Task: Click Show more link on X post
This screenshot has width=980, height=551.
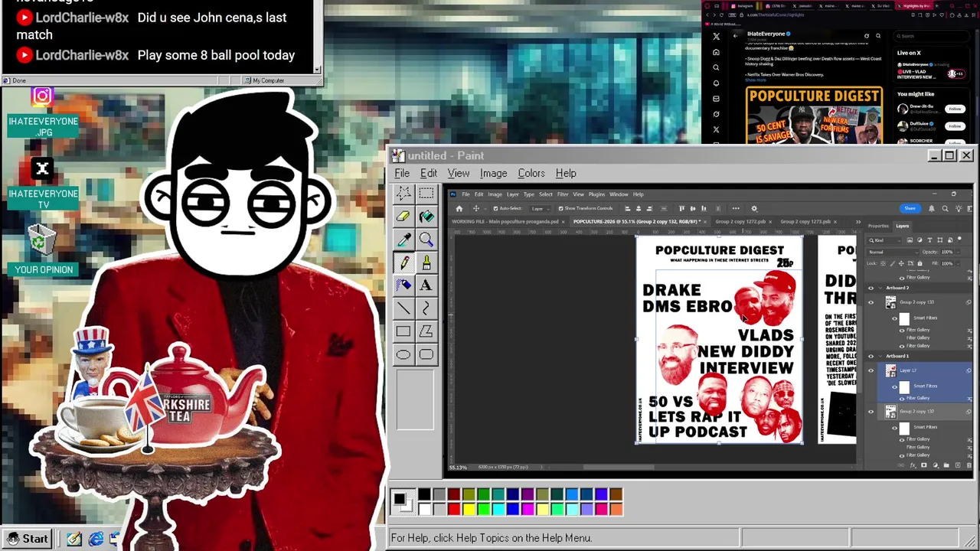Action: tap(755, 80)
